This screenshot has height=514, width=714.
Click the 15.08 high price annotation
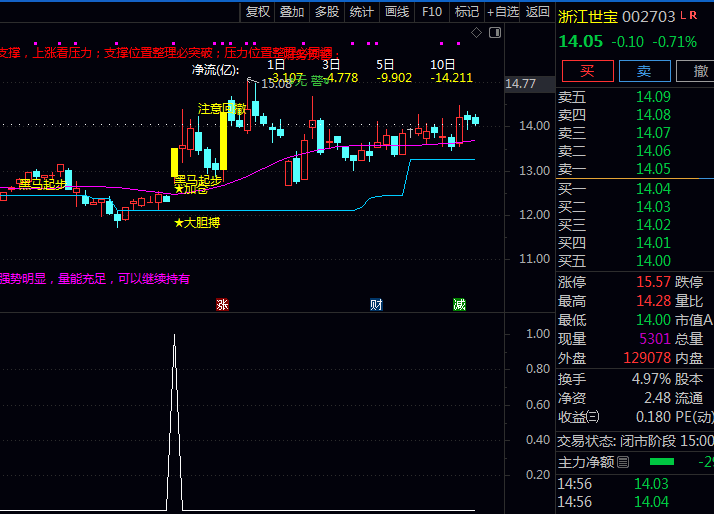(276, 84)
